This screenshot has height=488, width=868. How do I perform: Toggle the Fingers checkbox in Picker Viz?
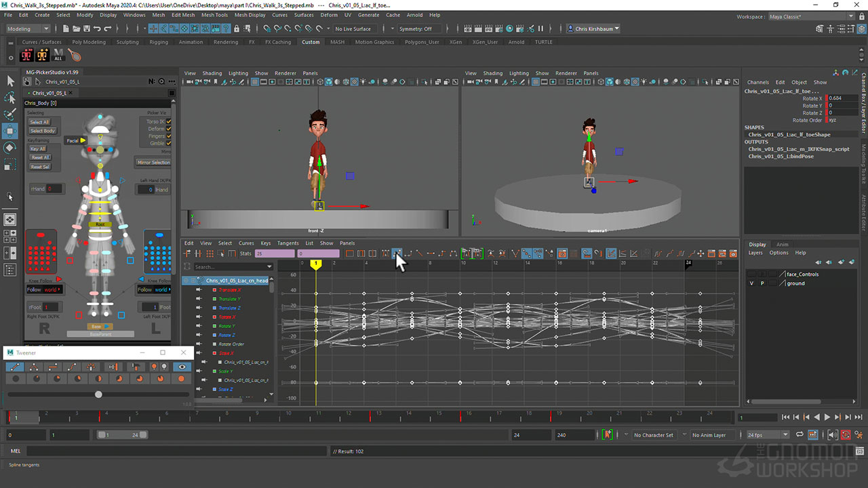(169, 136)
